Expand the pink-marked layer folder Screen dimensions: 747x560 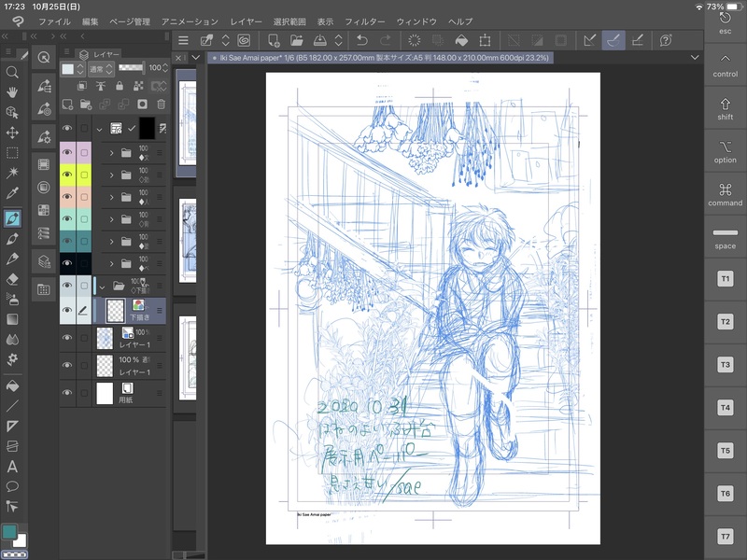(x=111, y=153)
